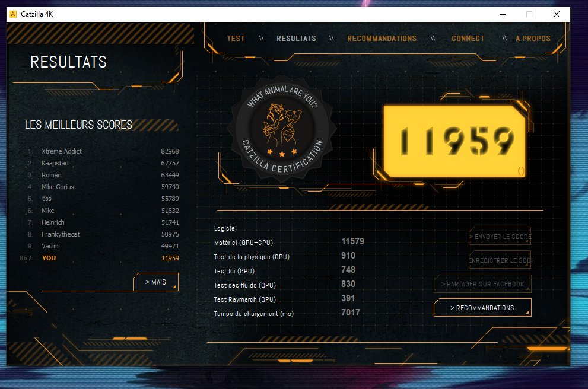Click Test Raymarch (GPU) label
The image size is (588, 389).
point(245,299)
